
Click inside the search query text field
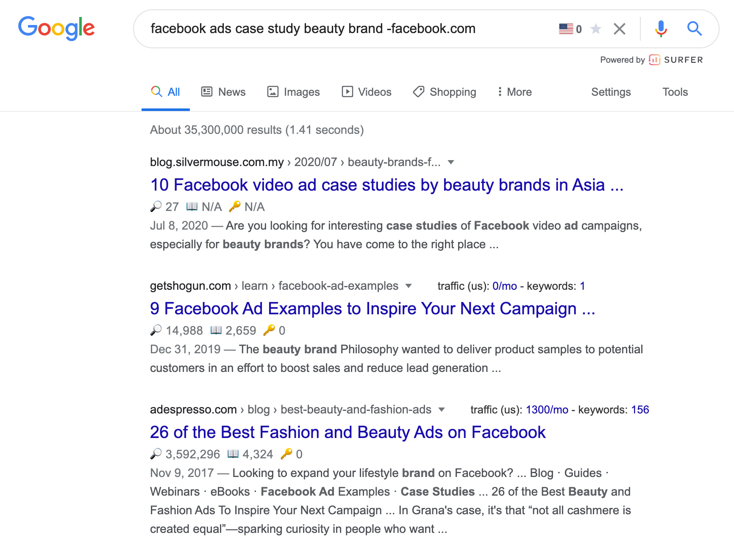(x=339, y=29)
